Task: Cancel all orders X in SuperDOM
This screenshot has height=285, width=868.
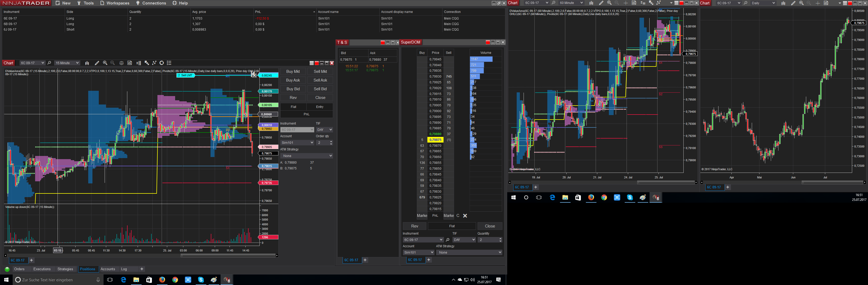Action: click(465, 216)
